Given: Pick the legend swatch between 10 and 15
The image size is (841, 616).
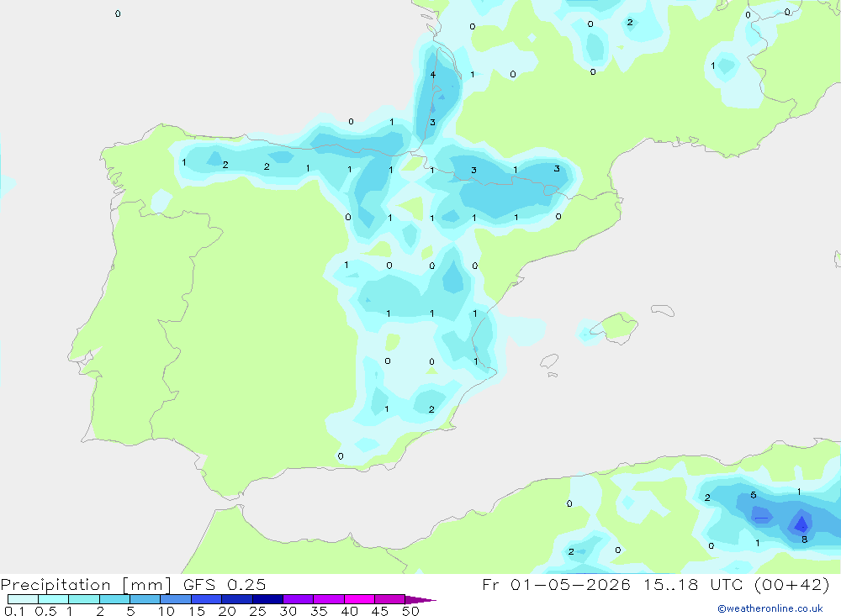Looking at the screenshot, I should point(176,599).
